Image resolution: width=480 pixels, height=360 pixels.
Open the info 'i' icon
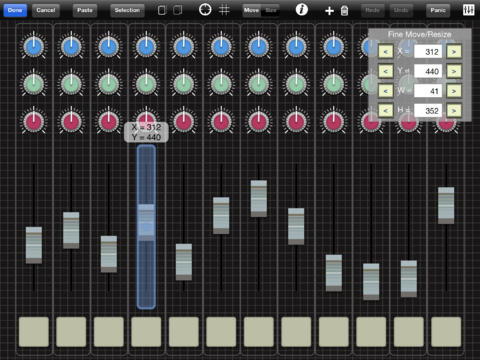click(x=302, y=10)
